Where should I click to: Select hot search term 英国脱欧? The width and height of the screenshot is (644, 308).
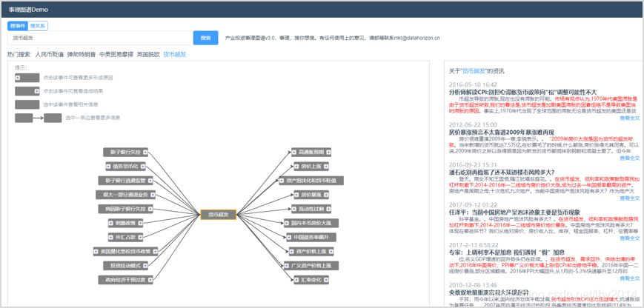[x=148, y=54]
